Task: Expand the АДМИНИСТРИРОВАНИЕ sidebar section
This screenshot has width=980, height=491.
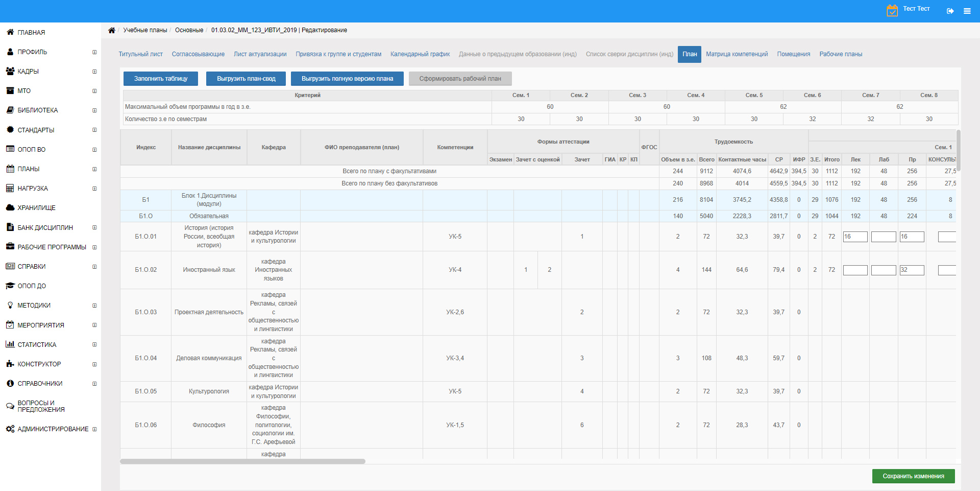Action: (94, 429)
